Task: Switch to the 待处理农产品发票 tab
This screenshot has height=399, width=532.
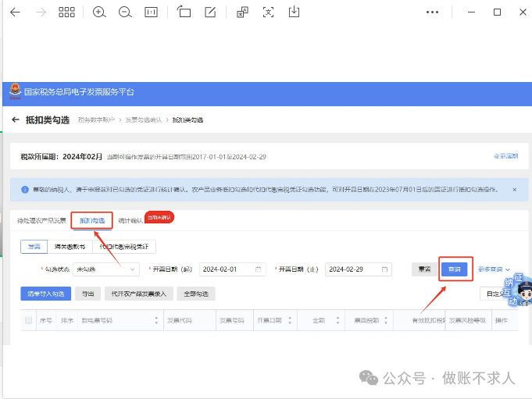Action: click(41, 221)
